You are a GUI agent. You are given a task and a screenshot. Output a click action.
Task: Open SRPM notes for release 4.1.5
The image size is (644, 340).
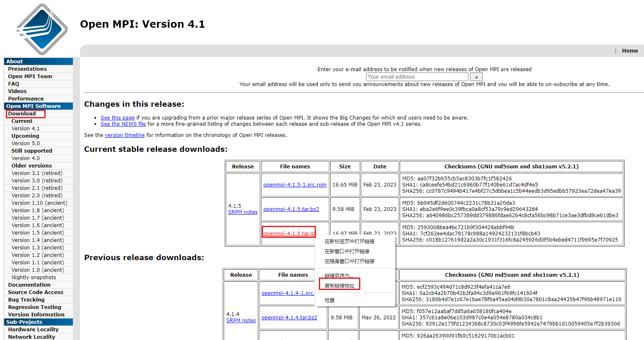click(x=243, y=212)
